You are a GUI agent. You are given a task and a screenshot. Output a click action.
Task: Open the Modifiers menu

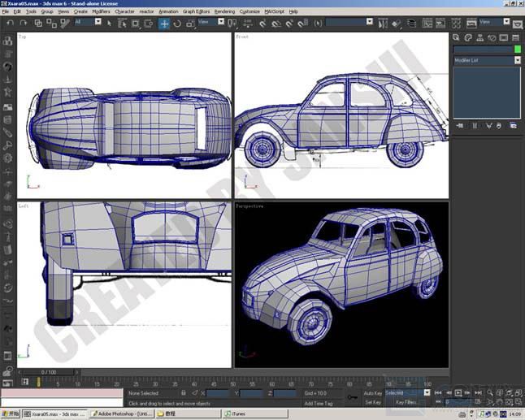[x=101, y=11]
